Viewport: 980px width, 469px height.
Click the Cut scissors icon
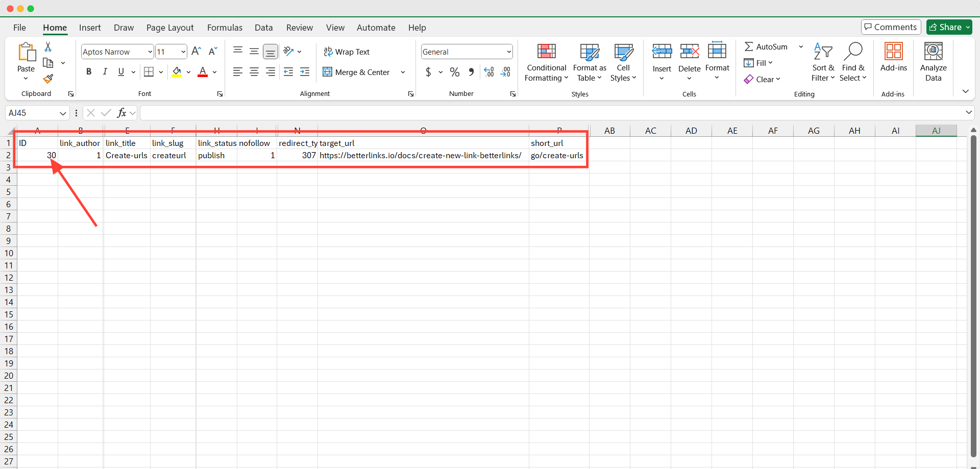(48, 46)
